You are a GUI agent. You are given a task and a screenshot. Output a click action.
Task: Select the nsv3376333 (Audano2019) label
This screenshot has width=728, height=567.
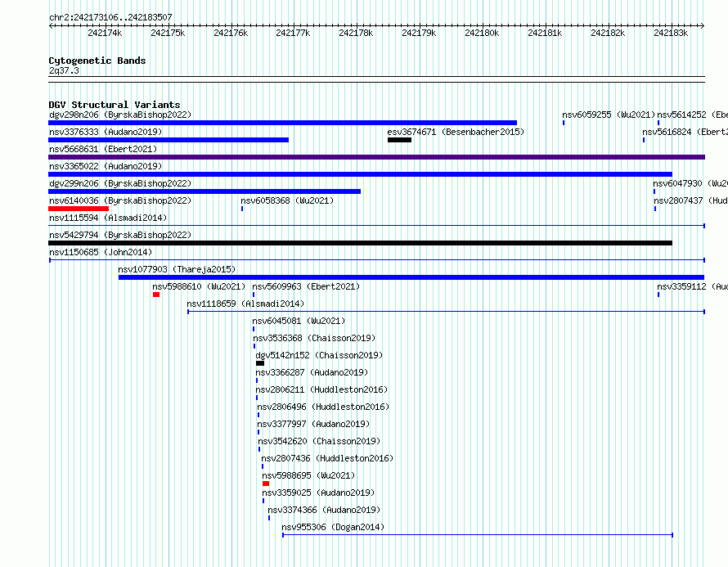106,132
